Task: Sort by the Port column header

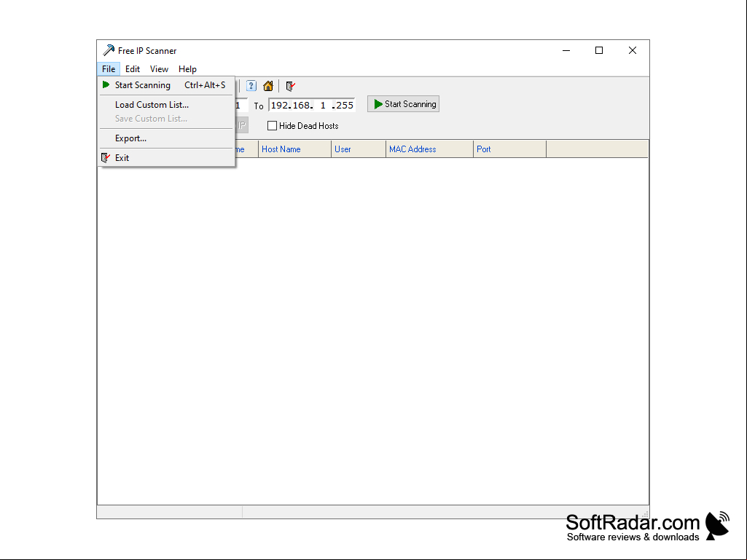Action: point(509,149)
